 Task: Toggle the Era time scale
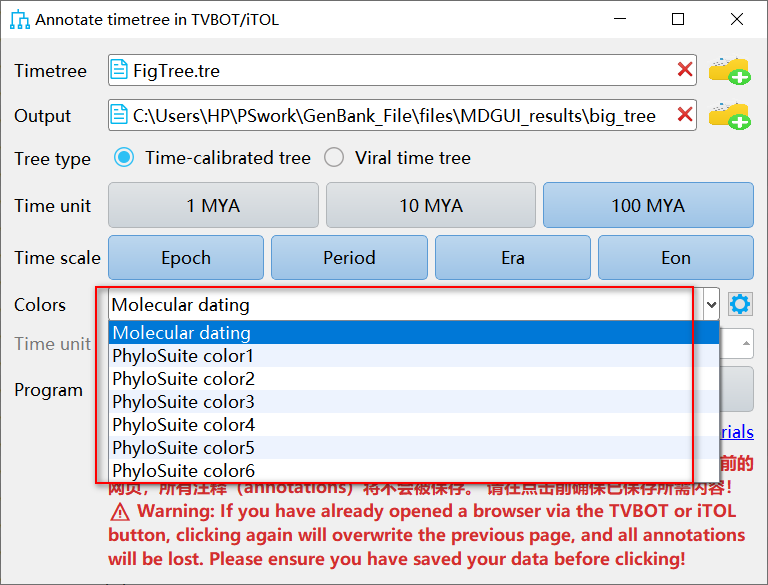click(513, 258)
